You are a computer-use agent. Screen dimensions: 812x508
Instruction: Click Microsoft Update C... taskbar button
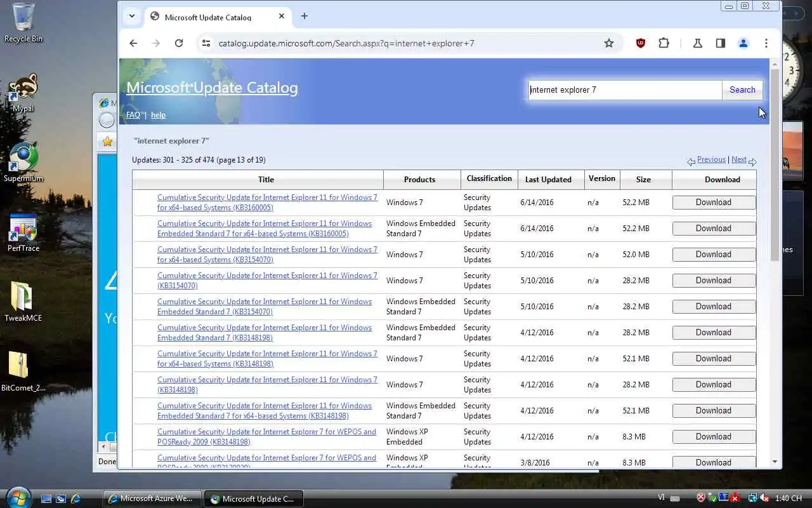pos(254,498)
